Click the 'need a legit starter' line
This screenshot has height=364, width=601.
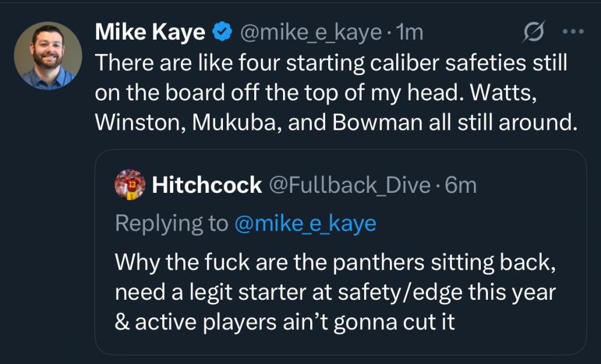tap(335, 292)
